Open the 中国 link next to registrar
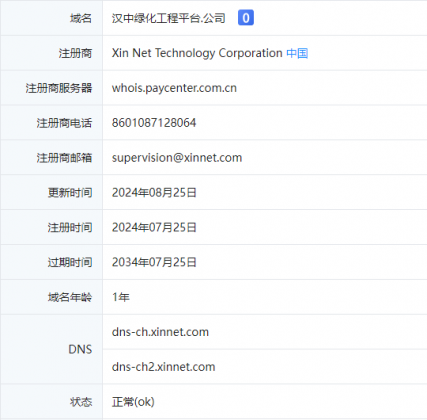The width and height of the screenshot is (427, 420). point(297,53)
